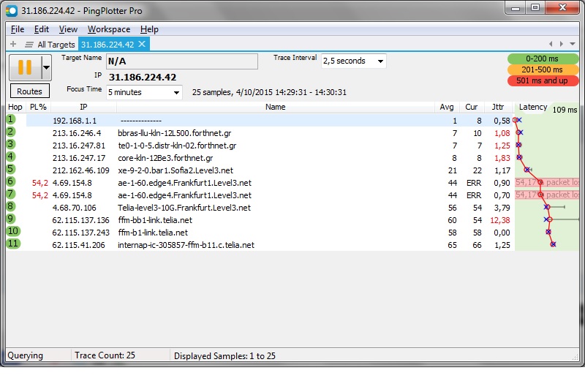Click the hop 11 latency graph marker
The image size is (585, 392).
[553, 244]
